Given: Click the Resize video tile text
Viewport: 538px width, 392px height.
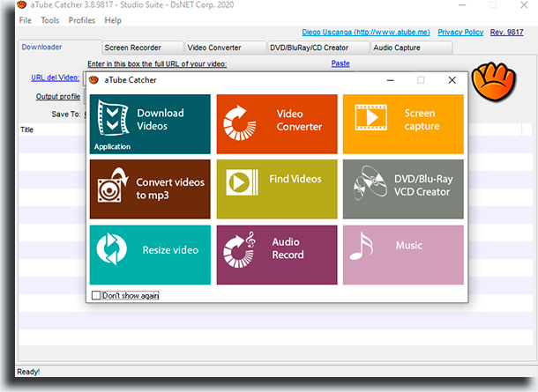Looking at the screenshot, I should (170, 250).
